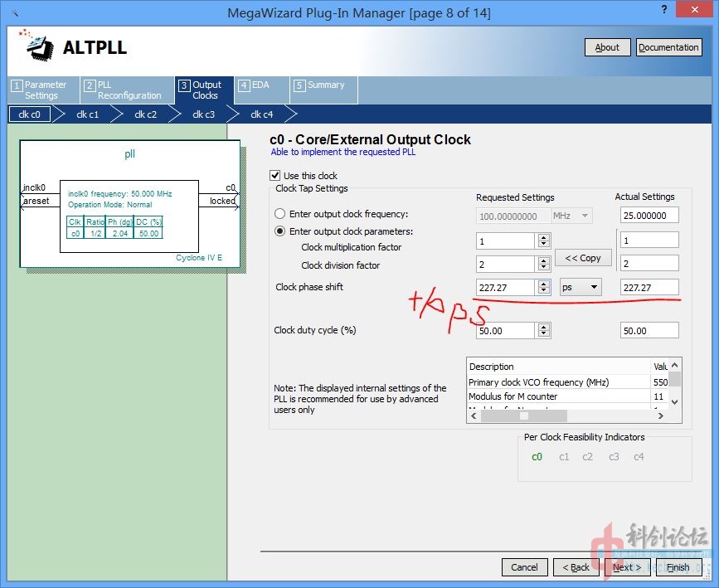Go to previous page with Back
This screenshot has height=588, width=719.
coord(576,567)
